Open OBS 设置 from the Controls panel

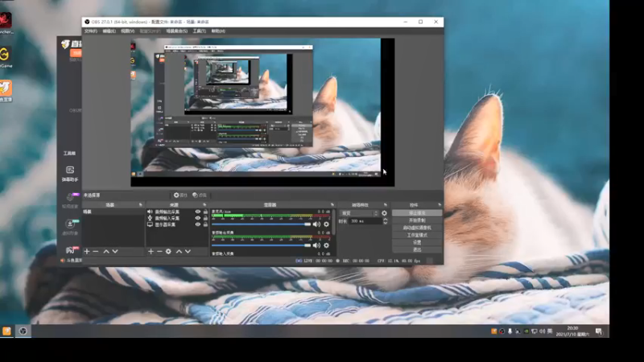[x=417, y=243]
